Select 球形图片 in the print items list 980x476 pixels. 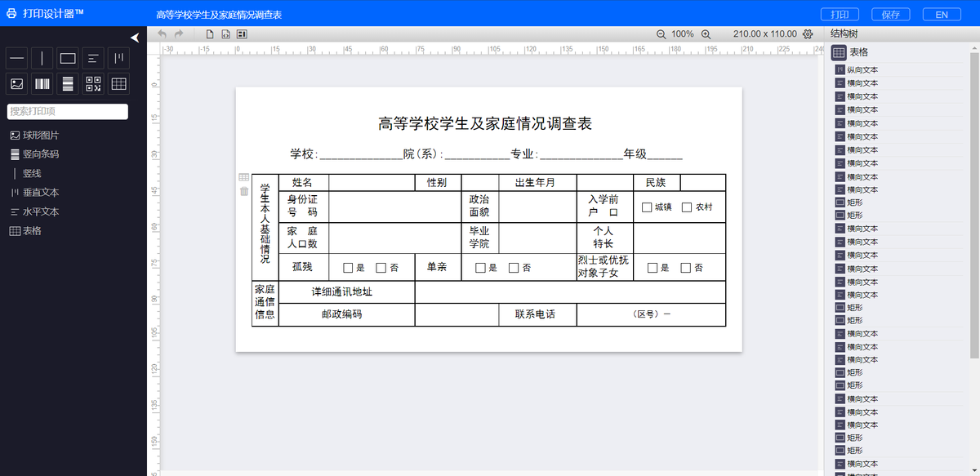click(x=34, y=136)
